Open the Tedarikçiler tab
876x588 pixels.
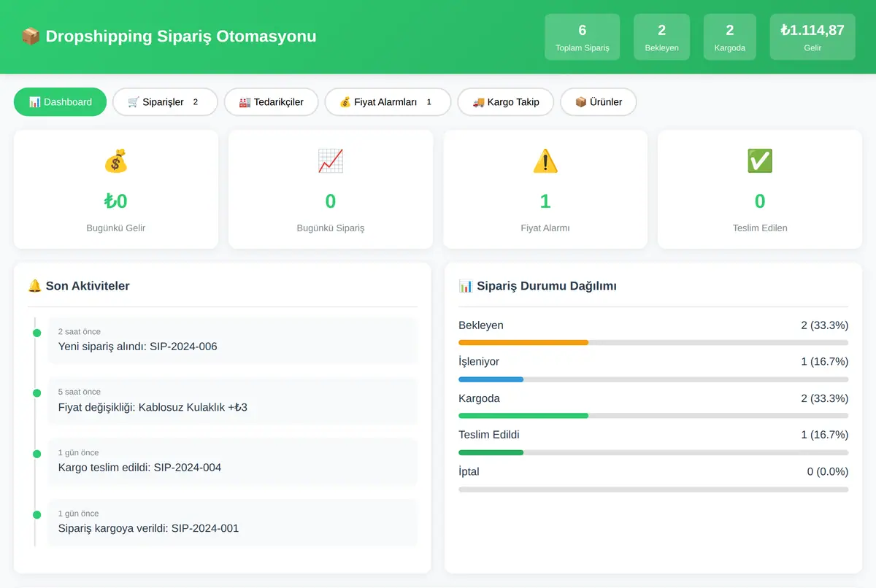[x=271, y=102]
